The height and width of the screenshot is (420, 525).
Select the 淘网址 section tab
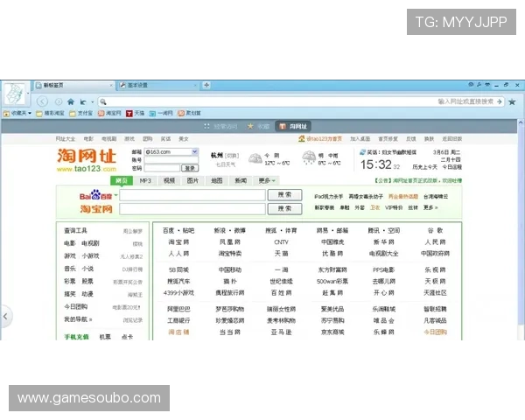[293, 126]
